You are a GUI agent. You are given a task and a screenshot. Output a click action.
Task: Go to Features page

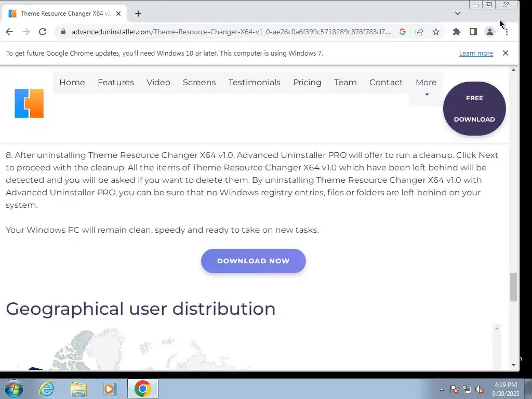click(116, 83)
